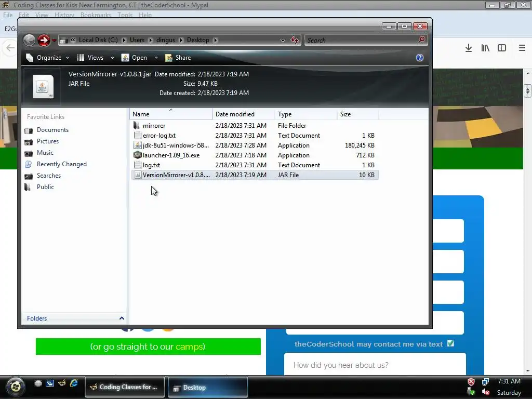The image size is (532, 399).
Task: Open Music favorite link
Action: pyautogui.click(x=45, y=153)
